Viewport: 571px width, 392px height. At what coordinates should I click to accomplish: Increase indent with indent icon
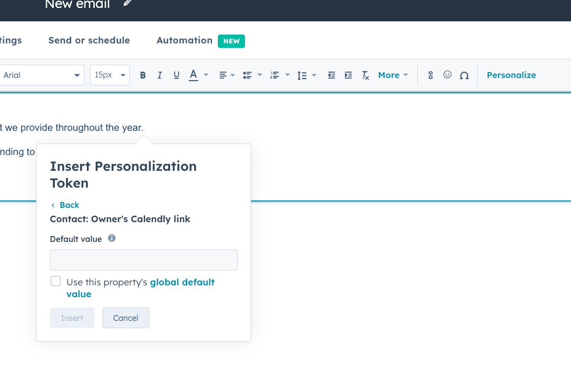pos(349,76)
